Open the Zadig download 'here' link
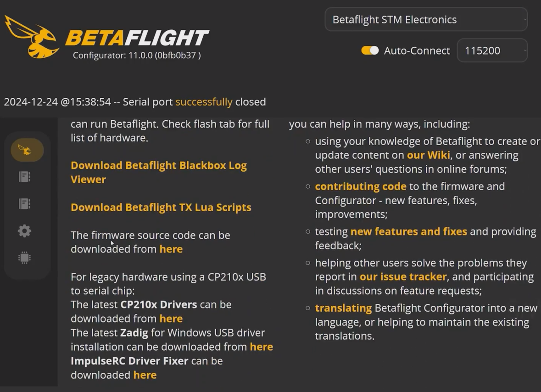 261,347
